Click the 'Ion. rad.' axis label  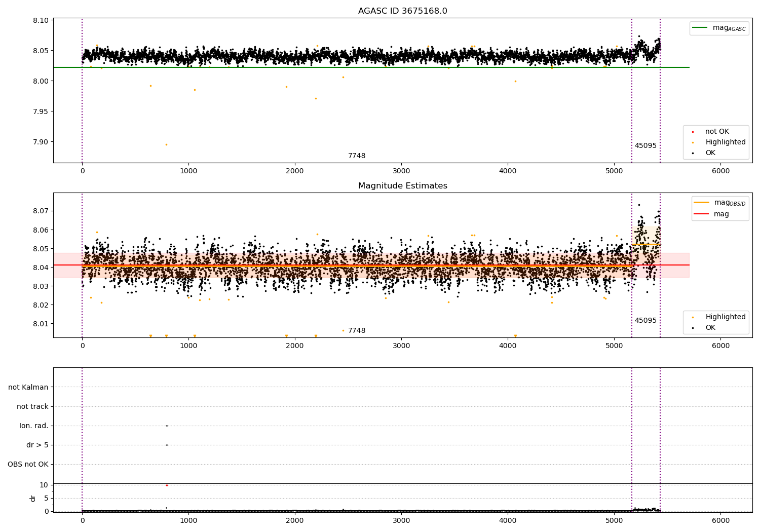(x=34, y=426)
